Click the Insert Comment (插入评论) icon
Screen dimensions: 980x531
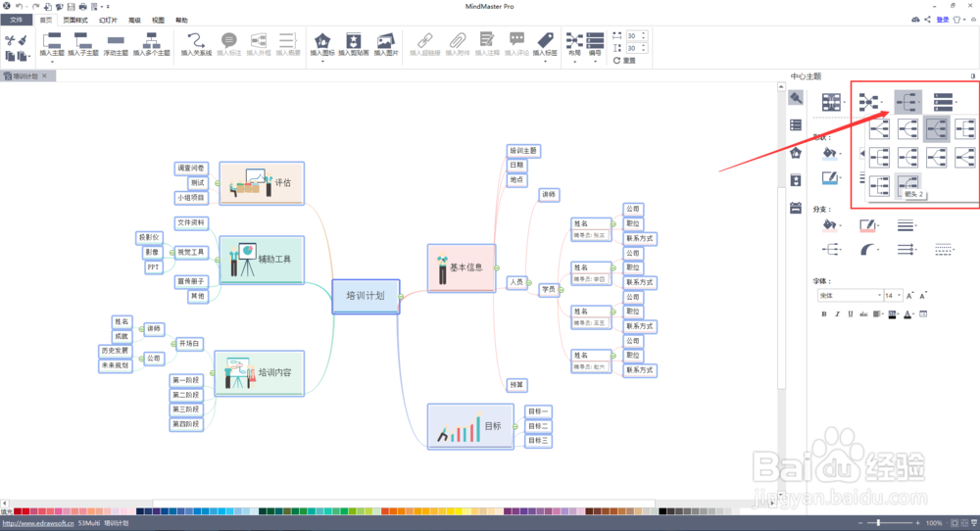pyautogui.click(x=516, y=40)
